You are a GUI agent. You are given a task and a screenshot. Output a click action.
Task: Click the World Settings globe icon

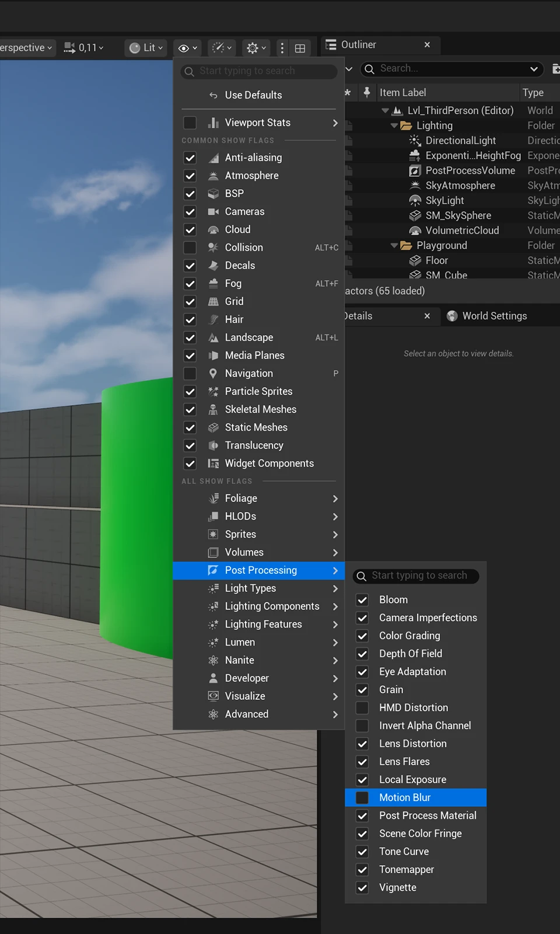(452, 316)
